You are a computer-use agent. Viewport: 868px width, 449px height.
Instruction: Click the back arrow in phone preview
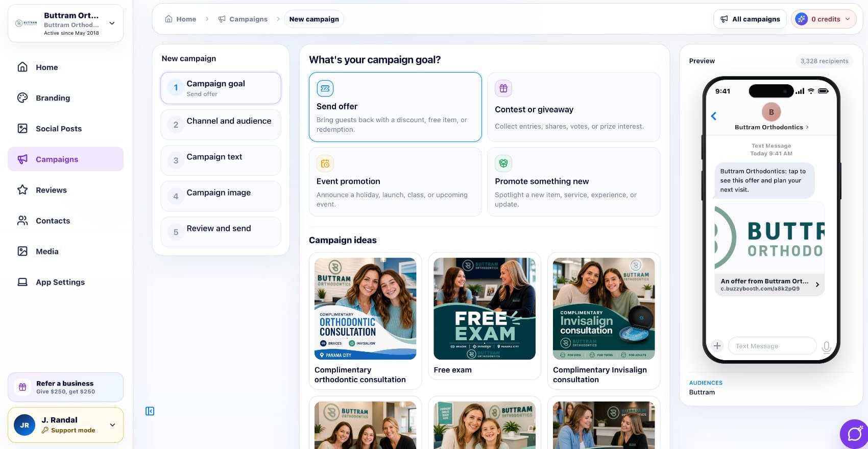click(x=714, y=116)
